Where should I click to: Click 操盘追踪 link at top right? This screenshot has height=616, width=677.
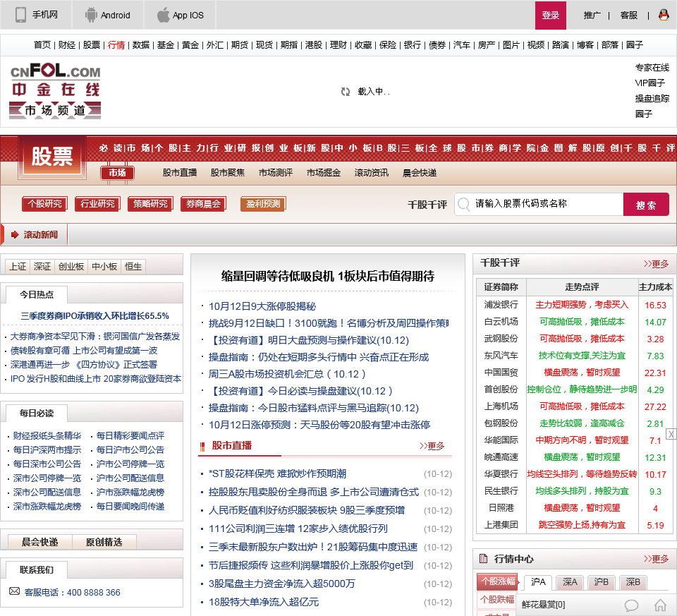[652, 99]
